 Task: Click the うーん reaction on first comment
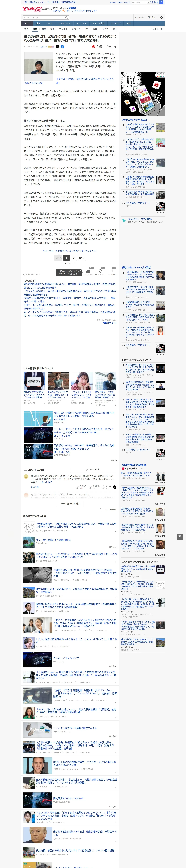click(106, 487)
